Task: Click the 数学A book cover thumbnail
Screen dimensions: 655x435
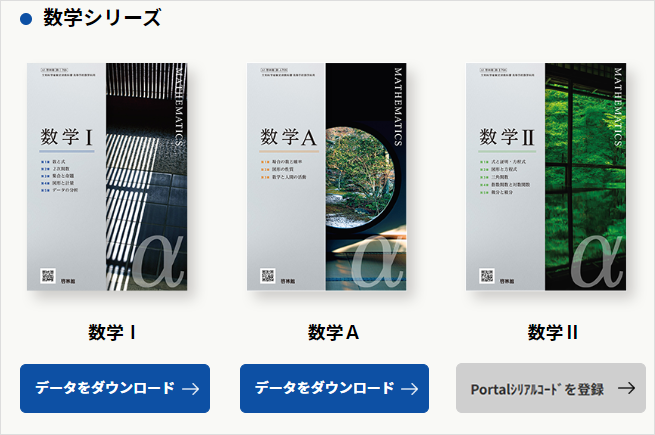Action: click(x=327, y=176)
